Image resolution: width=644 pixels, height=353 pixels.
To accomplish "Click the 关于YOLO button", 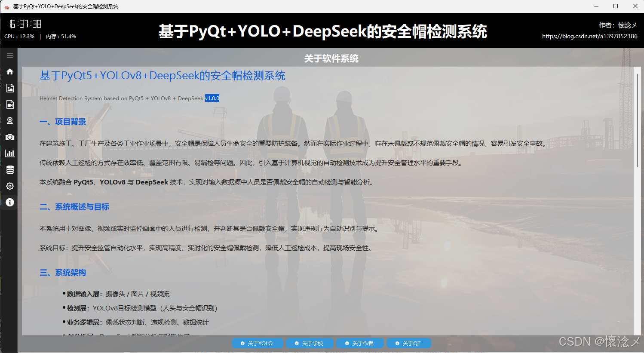I will click(x=258, y=343).
